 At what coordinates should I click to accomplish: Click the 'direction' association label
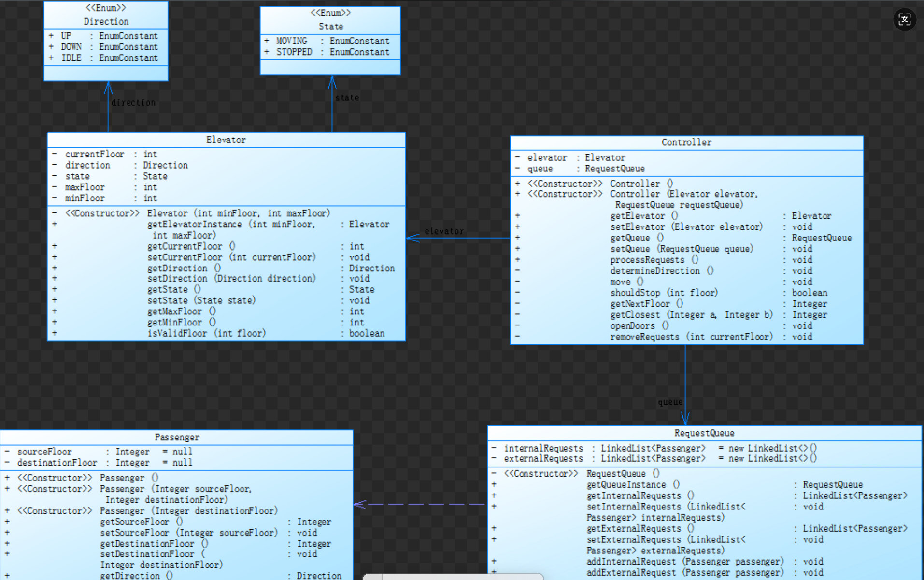(x=133, y=103)
